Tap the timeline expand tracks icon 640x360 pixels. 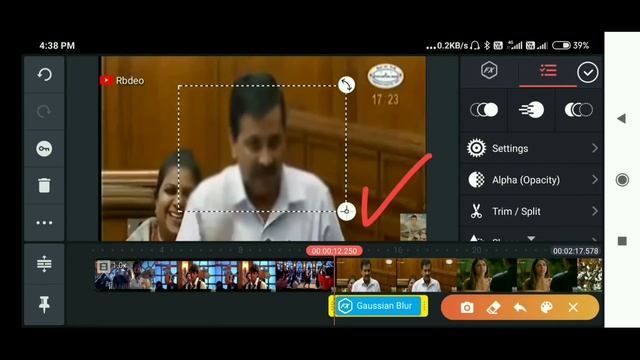pyautogui.click(x=44, y=264)
